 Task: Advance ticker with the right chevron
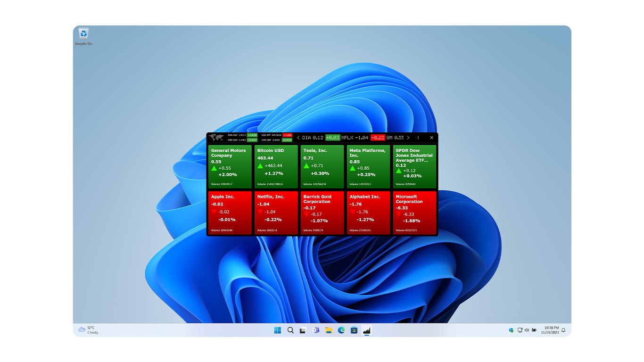point(408,138)
